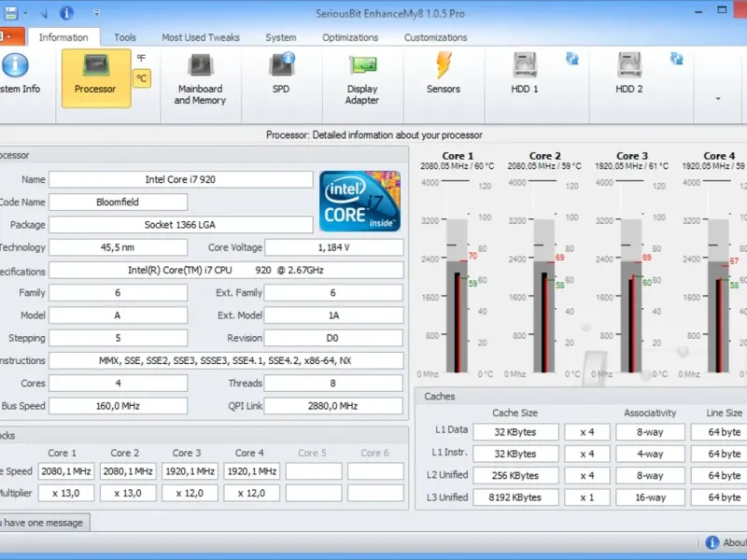This screenshot has width=747, height=560.
Task: Click Core 1 speed 2080,1 MHz
Action: [66, 471]
